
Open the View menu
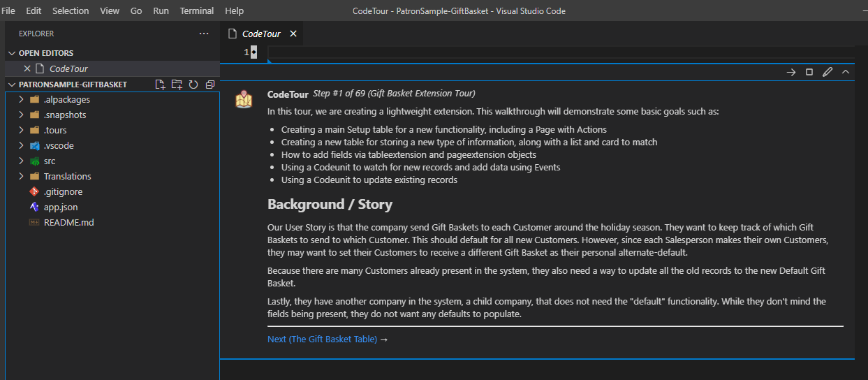[110, 10]
